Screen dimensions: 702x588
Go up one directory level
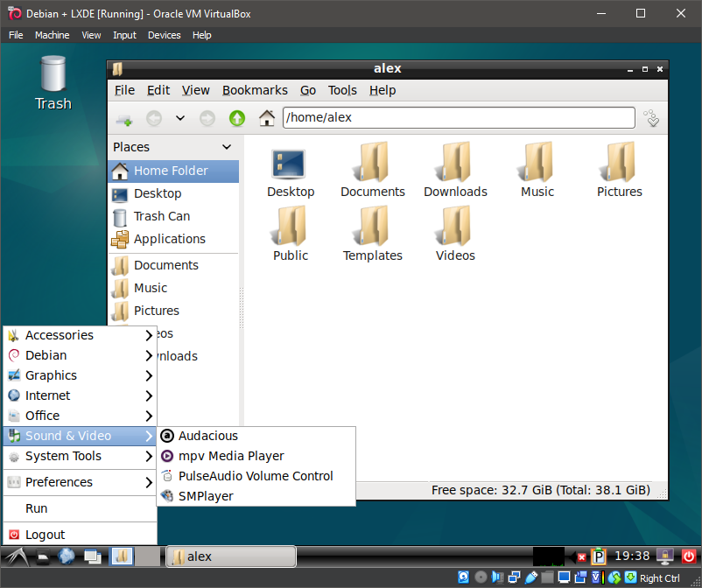pyautogui.click(x=235, y=117)
